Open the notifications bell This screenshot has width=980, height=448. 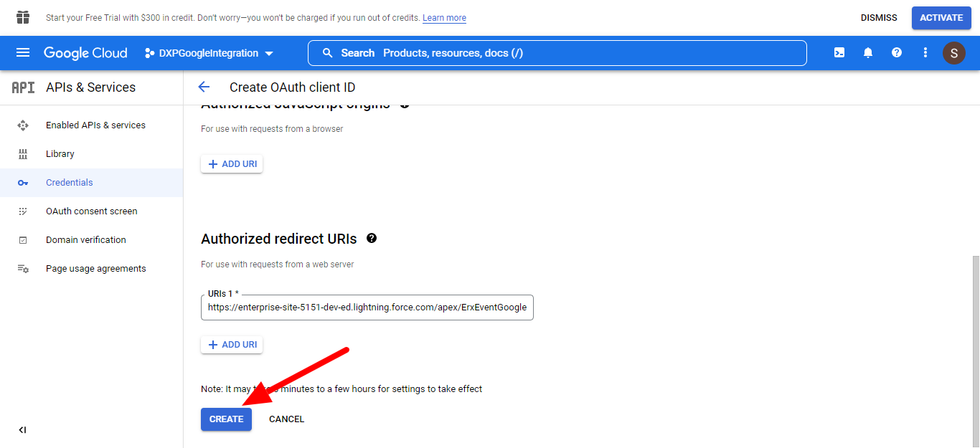pyautogui.click(x=868, y=53)
